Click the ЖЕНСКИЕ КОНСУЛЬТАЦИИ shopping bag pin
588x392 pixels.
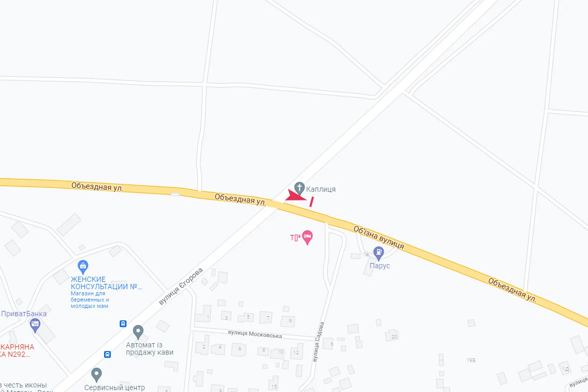[83, 267]
